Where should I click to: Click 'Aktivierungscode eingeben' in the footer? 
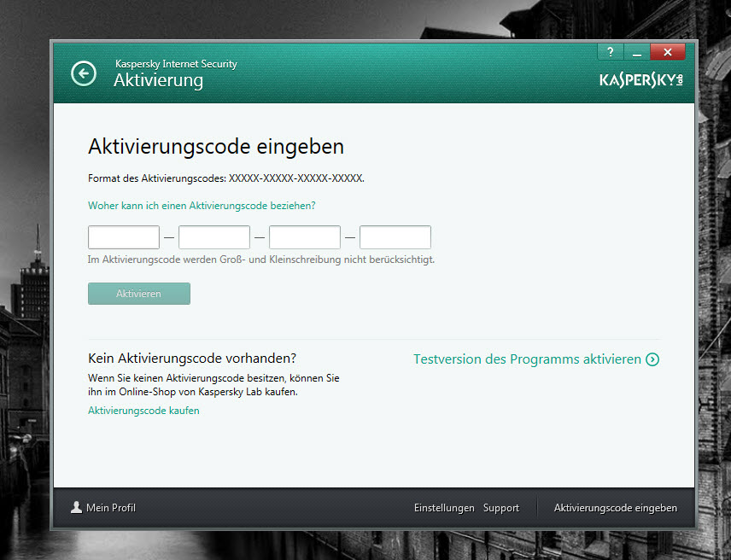[616, 508]
